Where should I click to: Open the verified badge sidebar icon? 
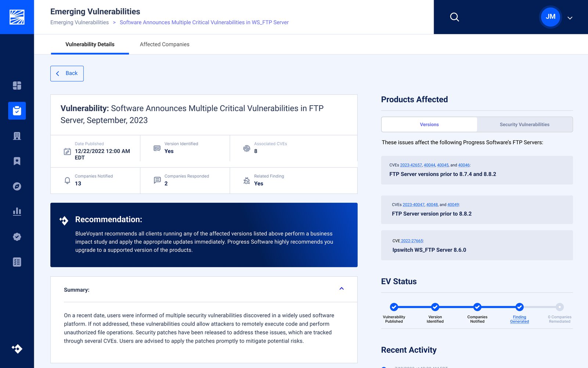click(17, 237)
